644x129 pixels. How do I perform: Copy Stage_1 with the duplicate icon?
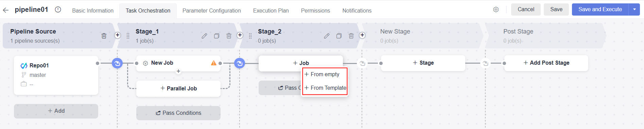point(216,36)
